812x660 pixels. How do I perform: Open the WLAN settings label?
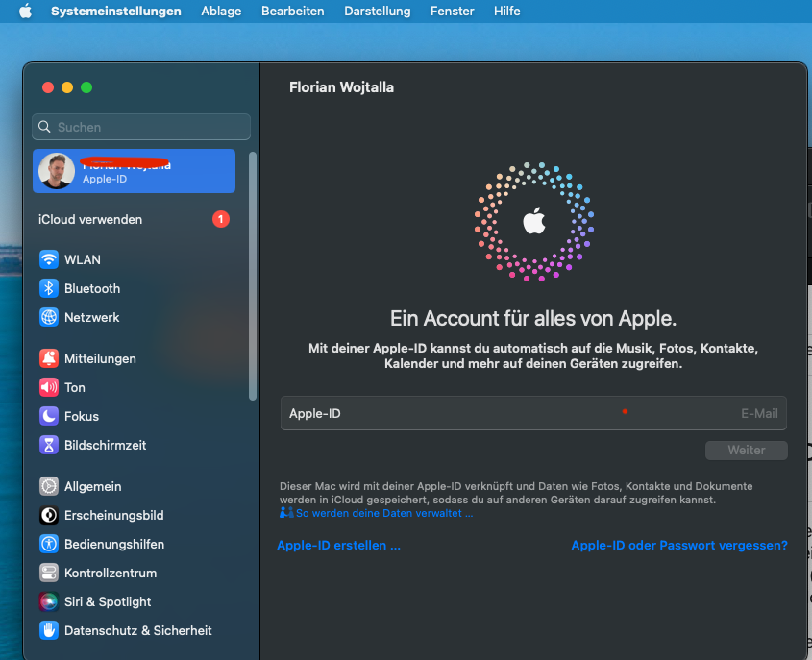83,259
